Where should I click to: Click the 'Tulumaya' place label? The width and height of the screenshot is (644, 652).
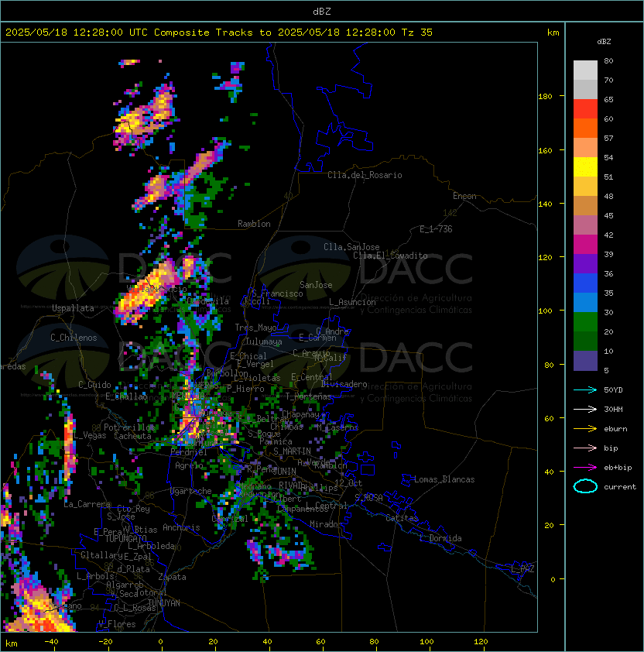[264, 341]
